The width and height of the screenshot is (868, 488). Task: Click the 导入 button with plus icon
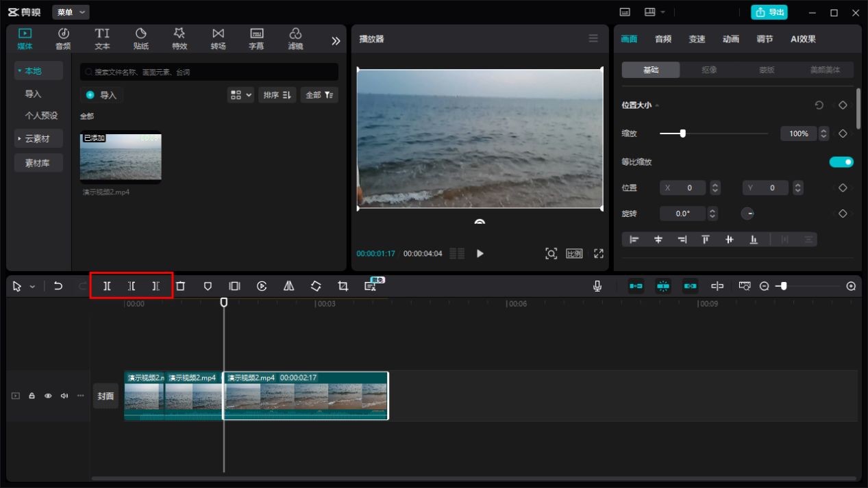tap(101, 95)
